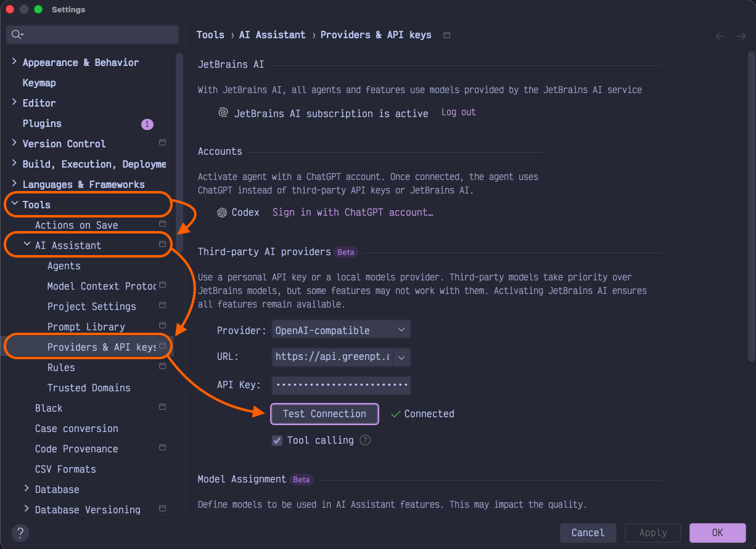
Task: Click into the URL input field
Action: pos(332,357)
